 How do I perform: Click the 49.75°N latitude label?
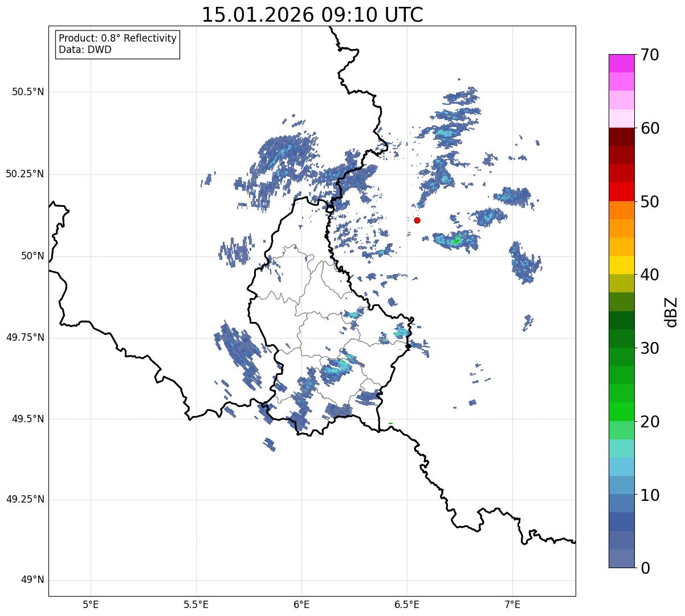pyautogui.click(x=25, y=337)
